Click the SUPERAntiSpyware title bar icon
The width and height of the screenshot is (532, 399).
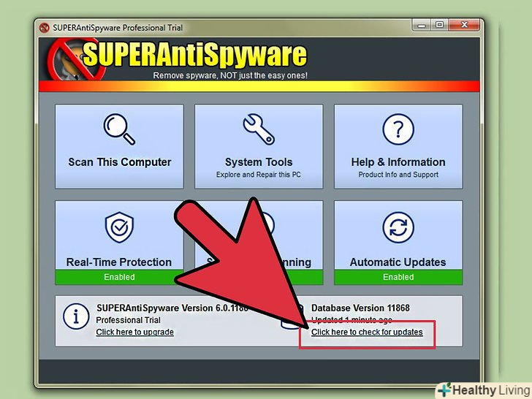44,28
